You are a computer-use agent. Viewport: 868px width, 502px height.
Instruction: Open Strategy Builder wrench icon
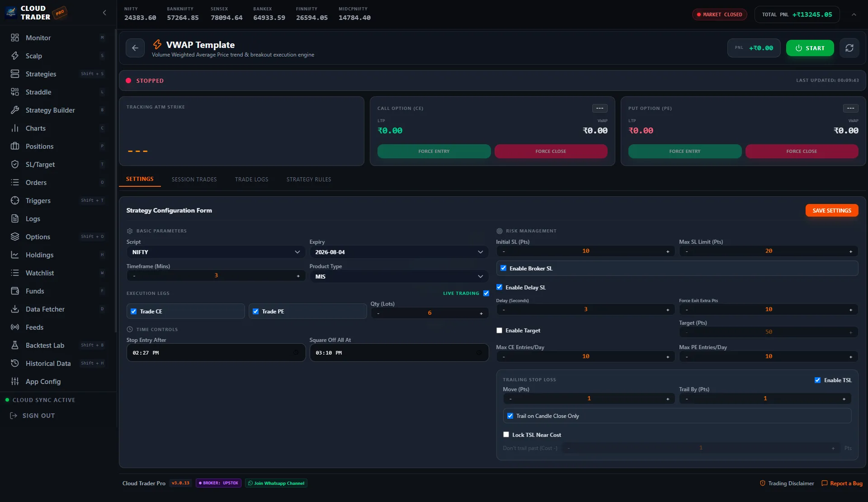click(x=15, y=110)
